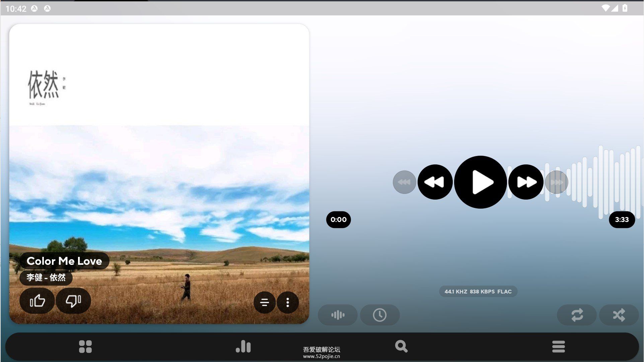Open search from the bottom bar
The width and height of the screenshot is (644, 362).
(401, 346)
